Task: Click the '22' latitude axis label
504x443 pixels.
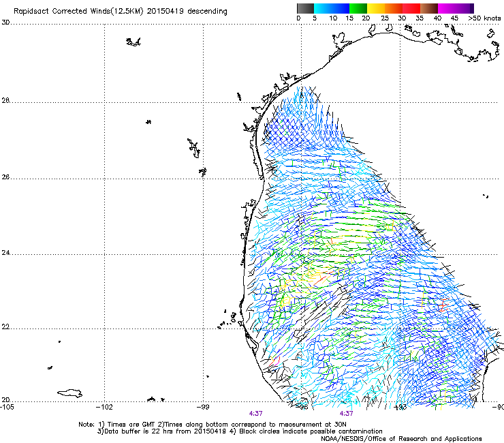Action: [5, 327]
